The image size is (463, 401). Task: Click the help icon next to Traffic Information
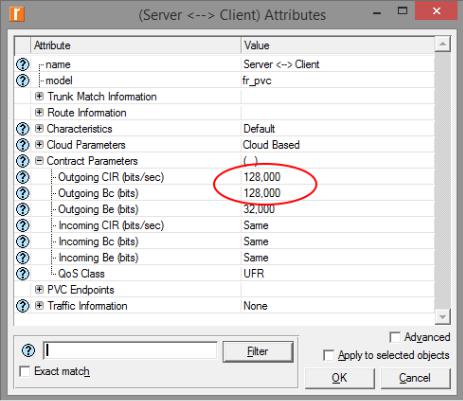coord(23,306)
